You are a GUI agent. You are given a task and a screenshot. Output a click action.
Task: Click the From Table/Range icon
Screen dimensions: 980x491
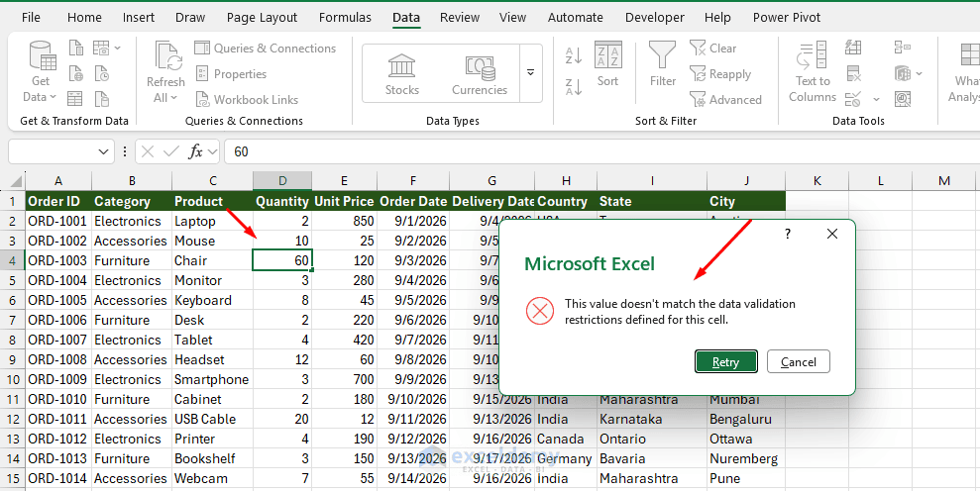coord(75,99)
